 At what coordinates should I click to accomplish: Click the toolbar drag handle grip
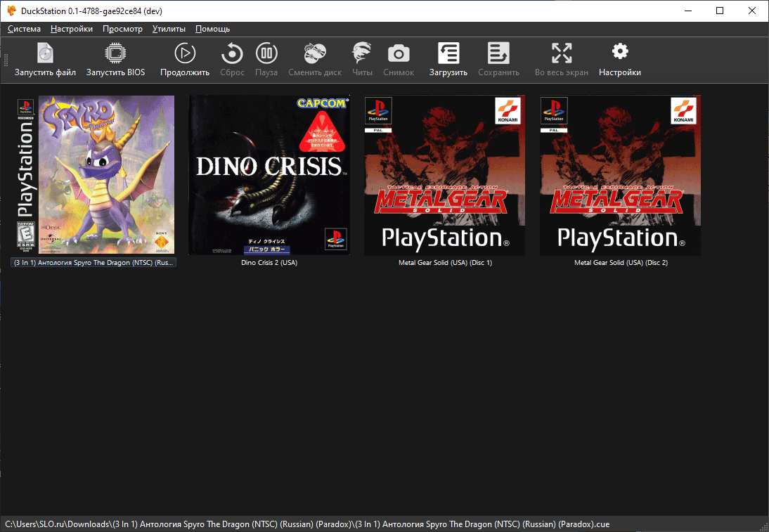tap(6, 60)
